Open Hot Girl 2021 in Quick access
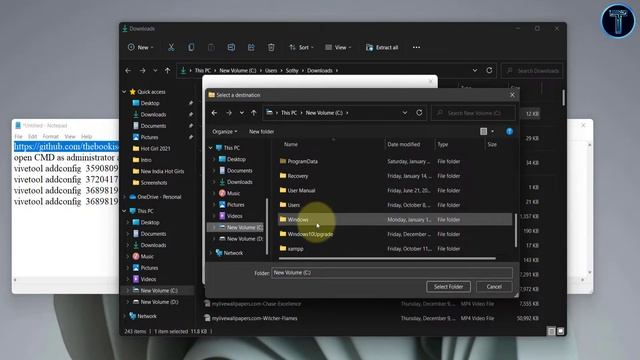 [155, 149]
